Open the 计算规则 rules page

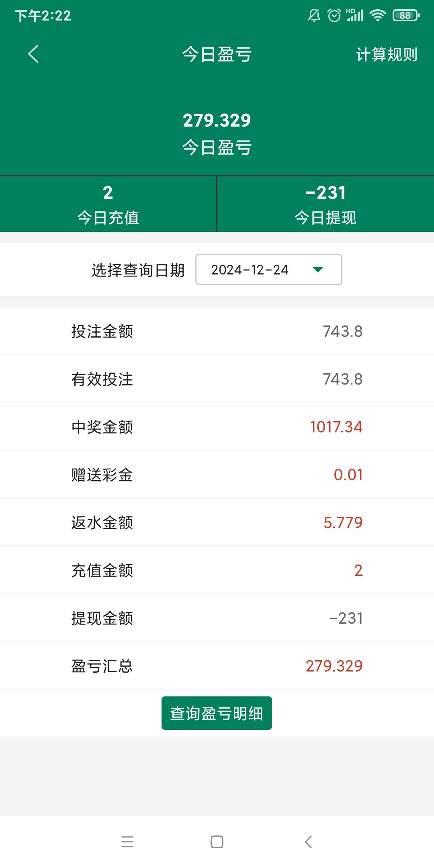click(x=386, y=55)
